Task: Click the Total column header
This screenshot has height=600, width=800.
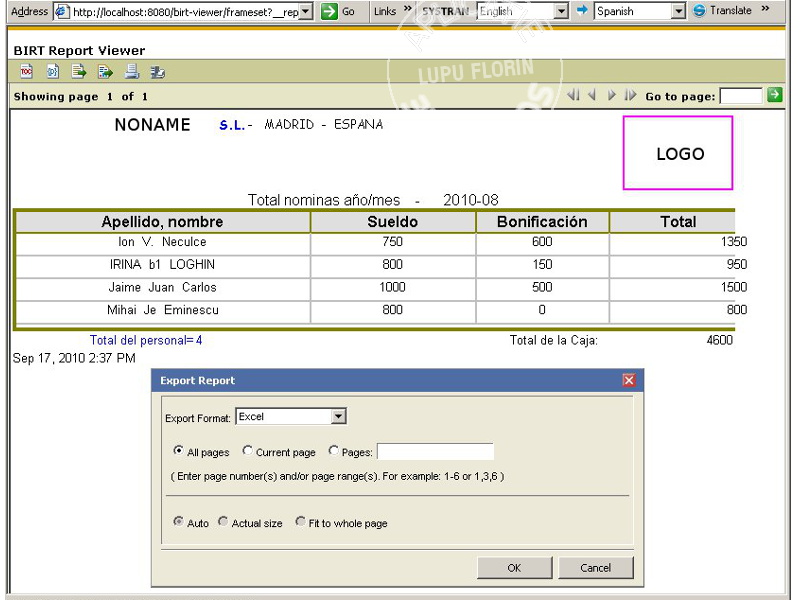Action: tap(678, 221)
